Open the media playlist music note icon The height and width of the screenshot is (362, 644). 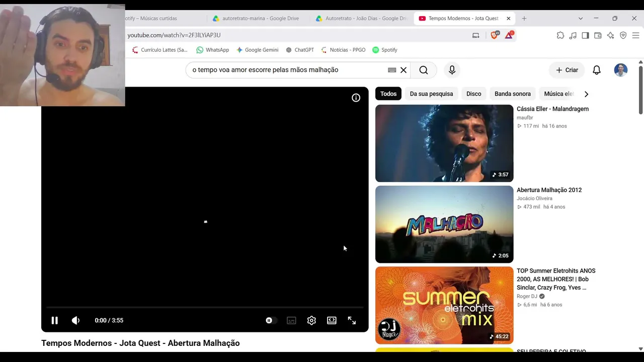coord(573,35)
